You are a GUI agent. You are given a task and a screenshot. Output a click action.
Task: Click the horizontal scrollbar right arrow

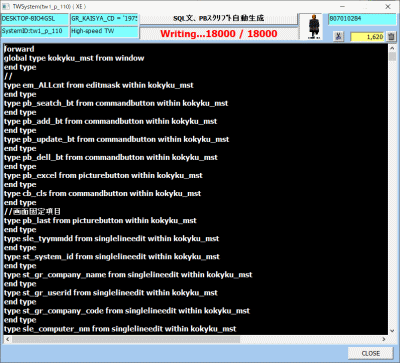[384, 339]
